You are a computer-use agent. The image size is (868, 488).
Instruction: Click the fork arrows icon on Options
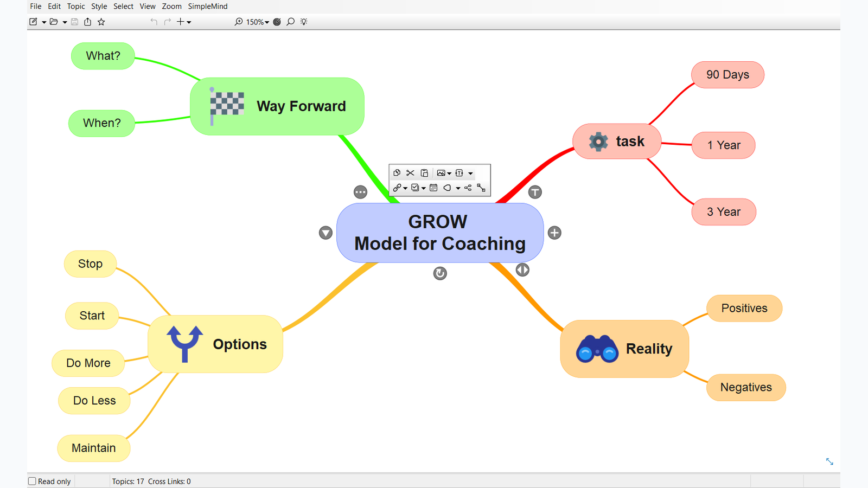click(185, 343)
